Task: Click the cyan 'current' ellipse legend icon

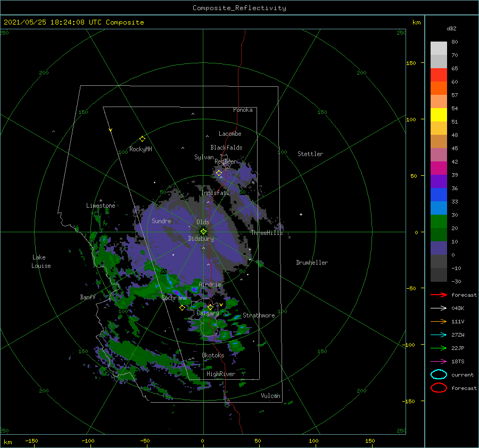Action: pos(439,374)
